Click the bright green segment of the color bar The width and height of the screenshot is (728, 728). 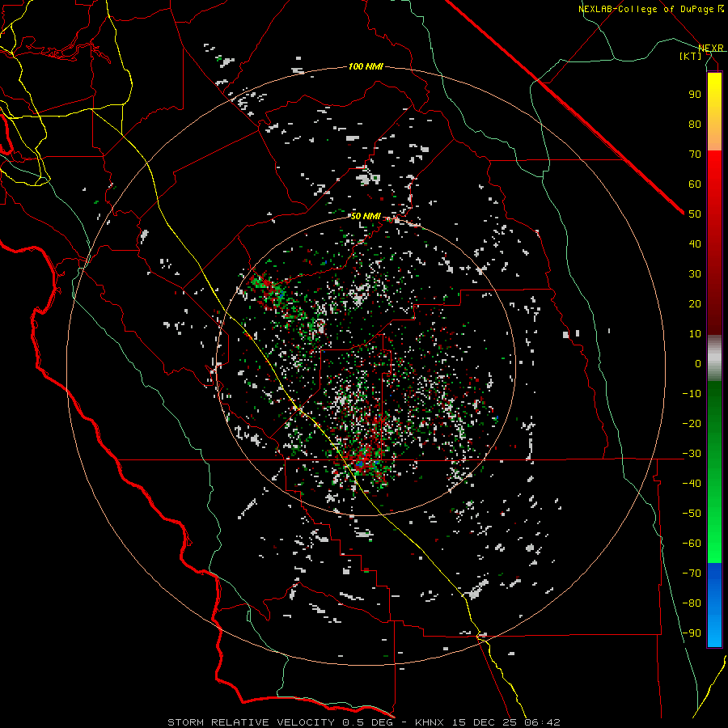pyautogui.click(x=714, y=534)
